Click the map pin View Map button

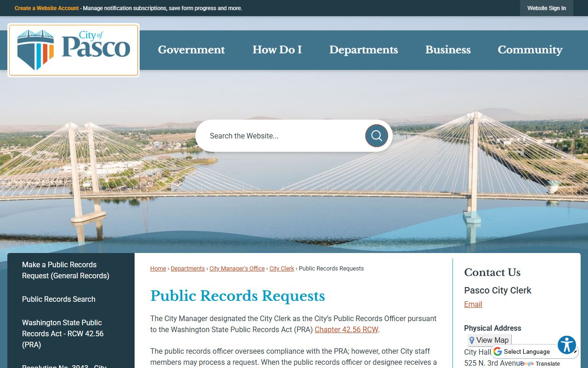point(490,340)
